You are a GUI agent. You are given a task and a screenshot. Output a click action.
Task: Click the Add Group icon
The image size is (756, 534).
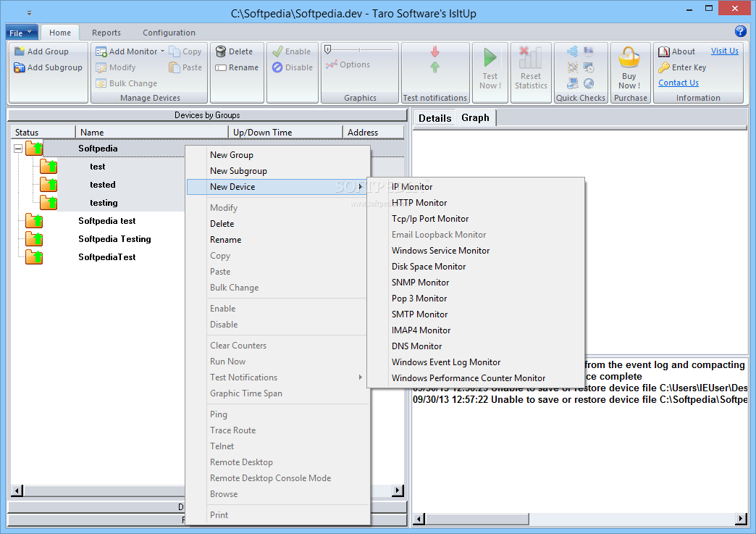[20, 51]
